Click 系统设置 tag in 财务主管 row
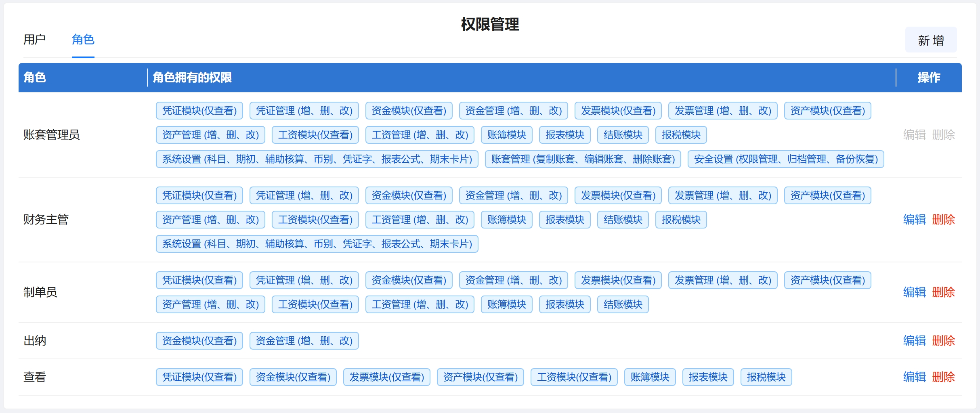Screen dimensions: 980x413 pyautogui.click(x=317, y=244)
